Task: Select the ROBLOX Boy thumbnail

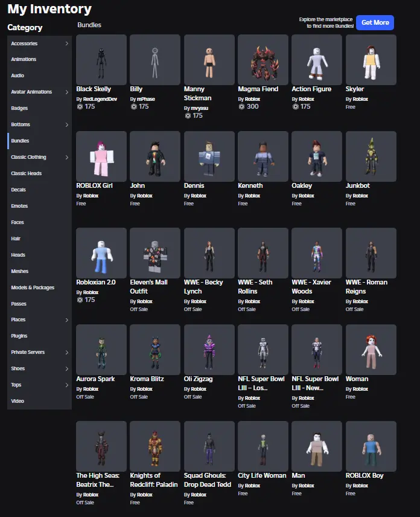Action: pos(371,446)
